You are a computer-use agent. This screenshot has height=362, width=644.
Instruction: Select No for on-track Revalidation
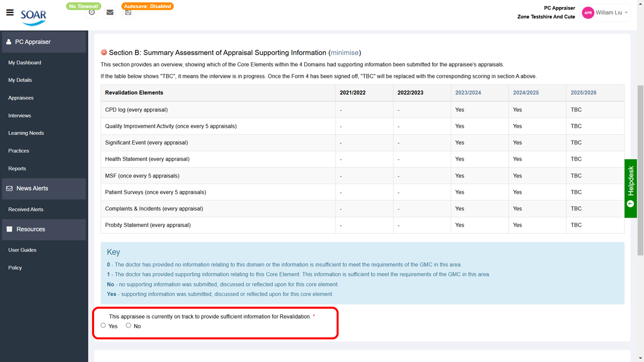(x=128, y=325)
